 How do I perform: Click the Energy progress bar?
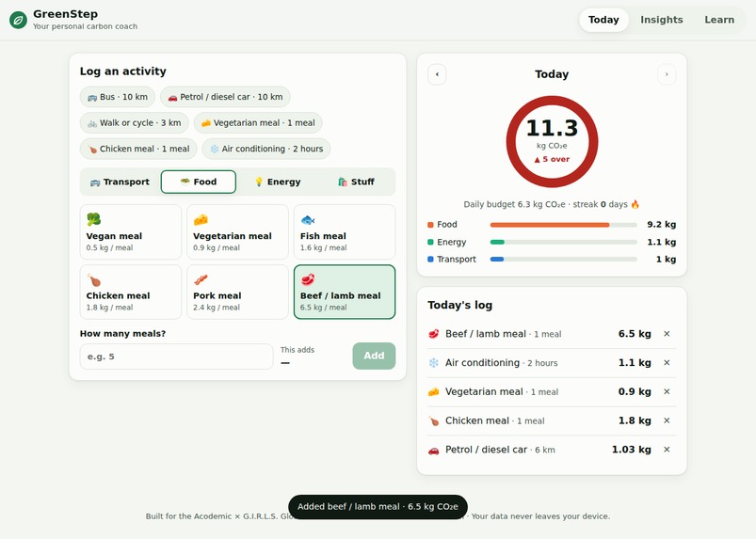[564, 243]
